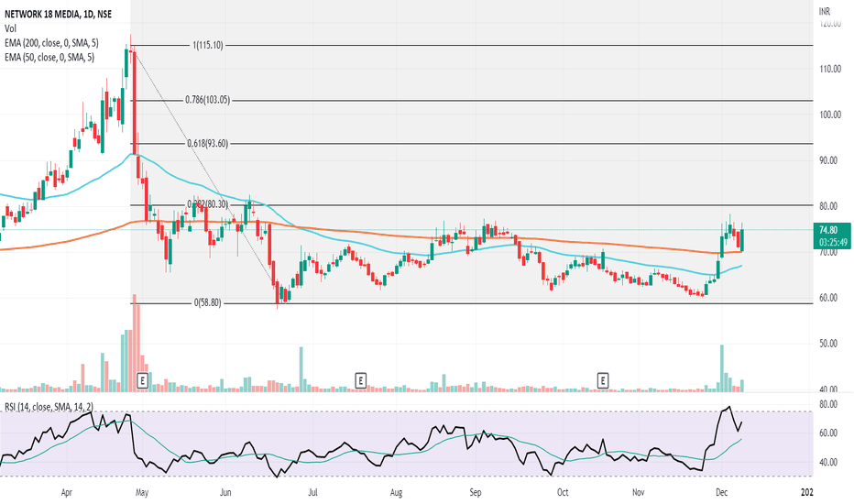Click the Apr label on time axis

click(x=67, y=493)
